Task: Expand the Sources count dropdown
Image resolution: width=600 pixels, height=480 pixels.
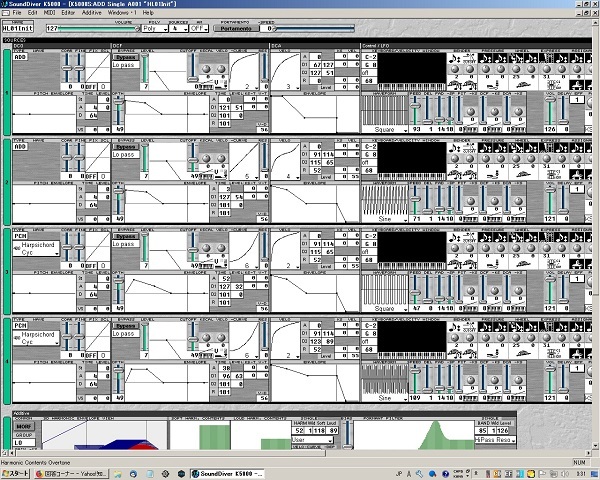Action: click(177, 28)
